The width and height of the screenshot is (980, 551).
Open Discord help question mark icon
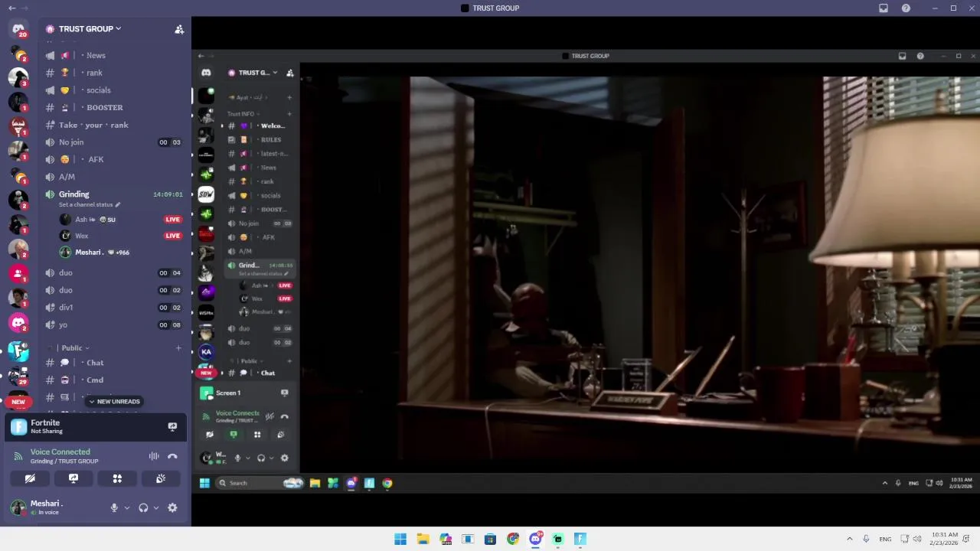[x=906, y=8]
